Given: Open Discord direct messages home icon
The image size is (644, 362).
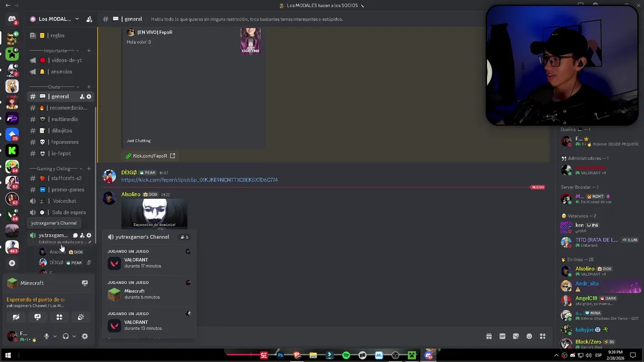Looking at the screenshot, I should (x=12, y=19).
